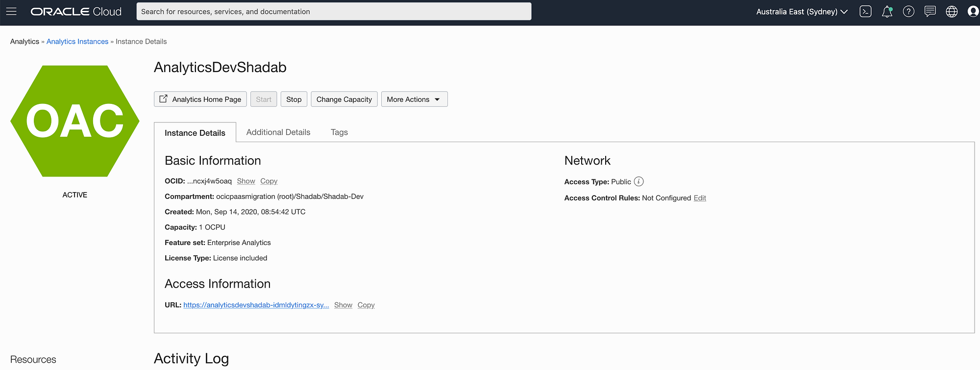Expand the Australia East (Sydney) region selector
980x370 pixels.
[802, 11]
